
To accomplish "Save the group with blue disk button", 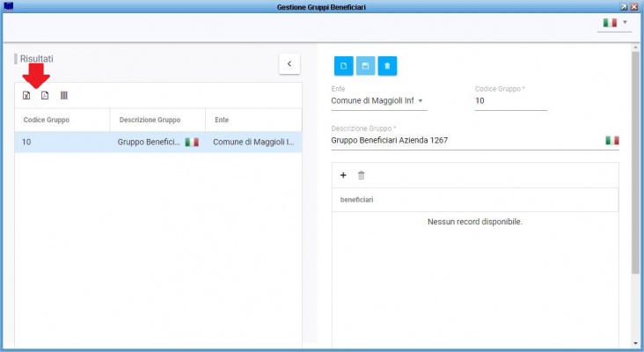I will pyautogui.click(x=365, y=66).
